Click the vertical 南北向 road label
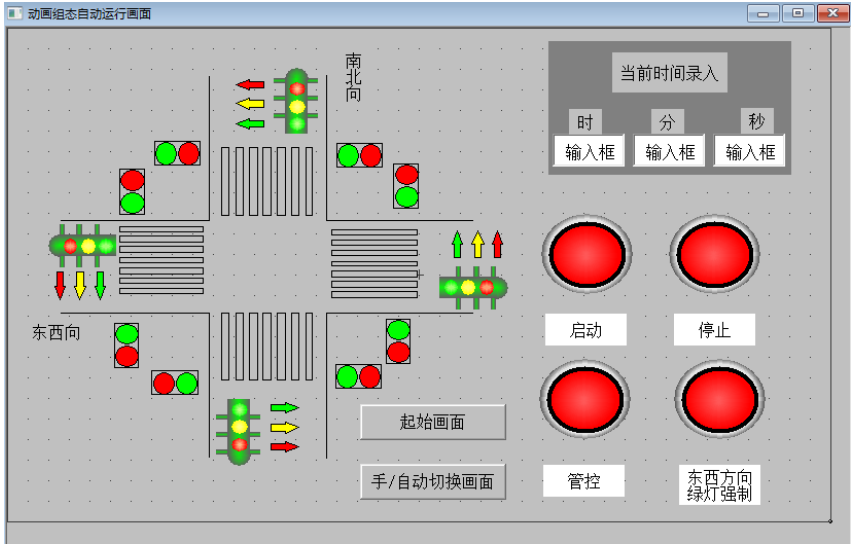Screen dimensions: 852x549 click(x=353, y=77)
